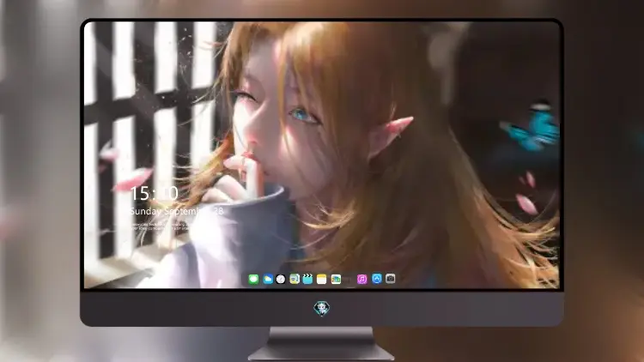Viewport: 644px width, 362px height.
Task: Open the green-yellow dock icon beside Clock
Action: pyautogui.click(x=295, y=279)
